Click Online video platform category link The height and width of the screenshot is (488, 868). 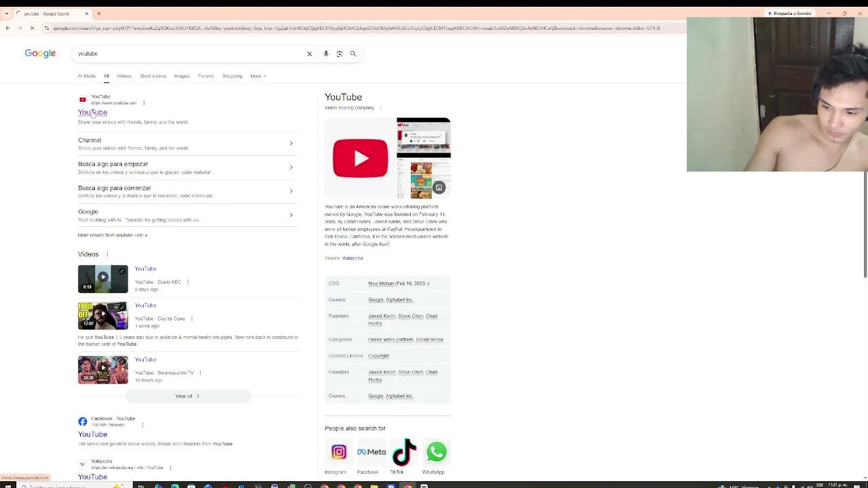point(391,340)
